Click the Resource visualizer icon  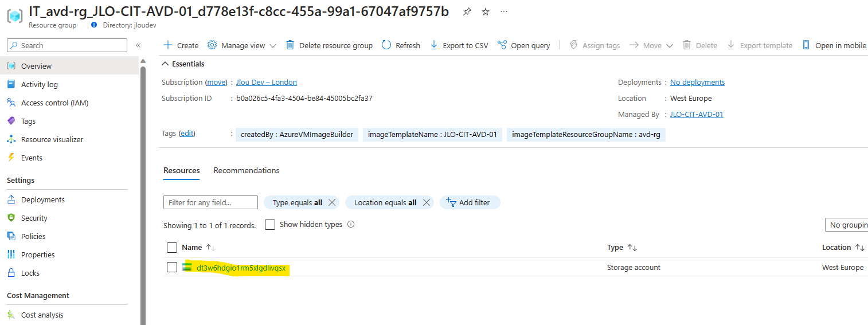click(x=11, y=139)
